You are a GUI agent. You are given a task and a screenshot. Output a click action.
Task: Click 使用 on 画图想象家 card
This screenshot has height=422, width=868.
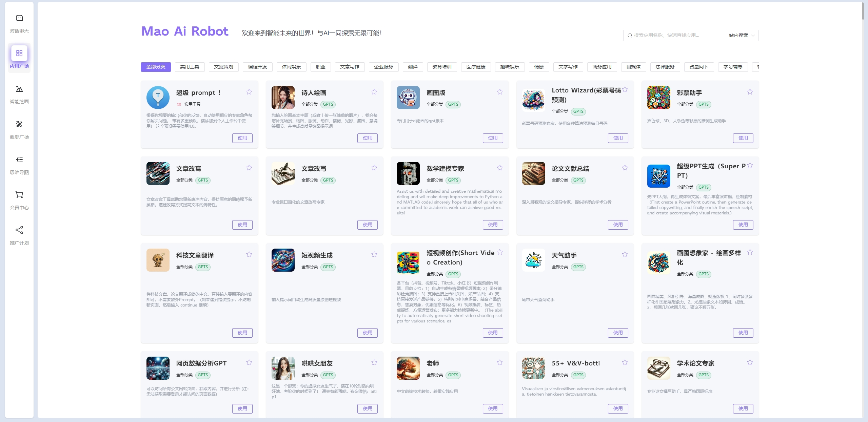(x=743, y=333)
